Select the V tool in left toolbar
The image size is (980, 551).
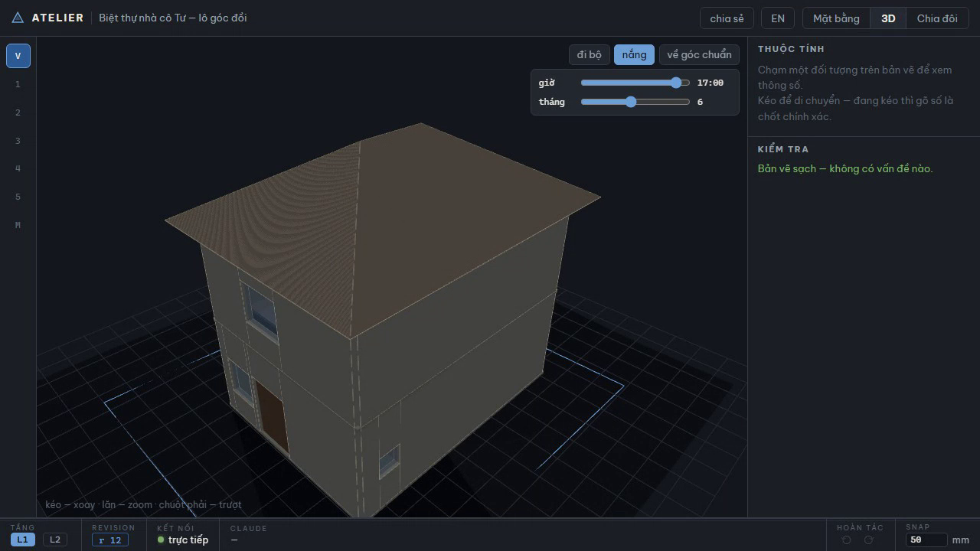pos(18,56)
